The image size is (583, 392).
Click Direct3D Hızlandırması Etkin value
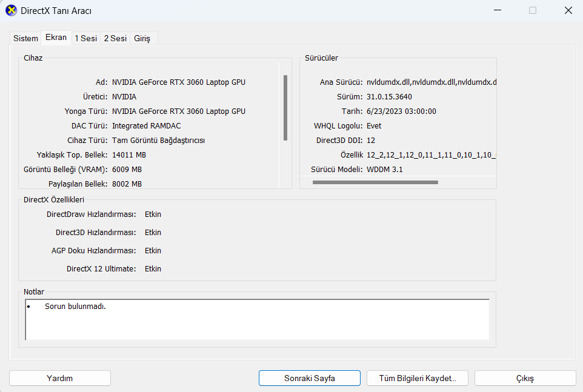[153, 232]
